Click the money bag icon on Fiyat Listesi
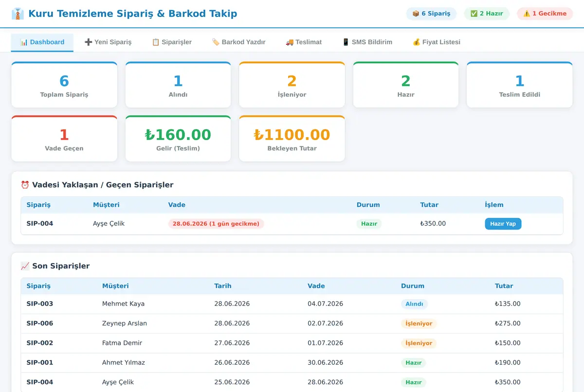584x392 pixels. point(416,42)
